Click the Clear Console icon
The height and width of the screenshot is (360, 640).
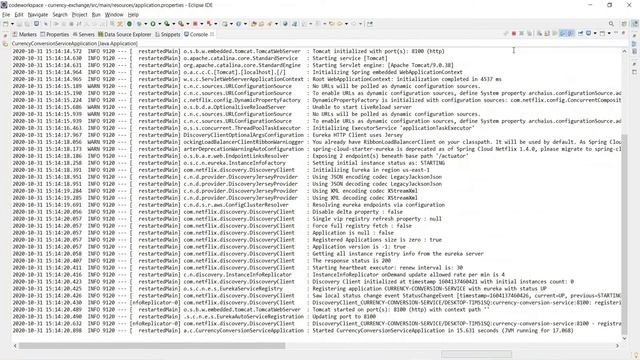pos(539,33)
